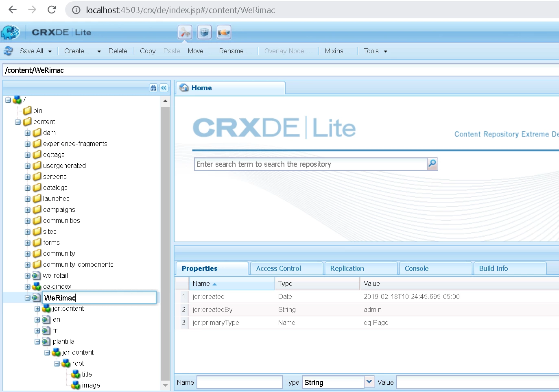The height and width of the screenshot is (392, 559).
Task: Select the experience-fragments folder in tree
Action: (x=75, y=144)
